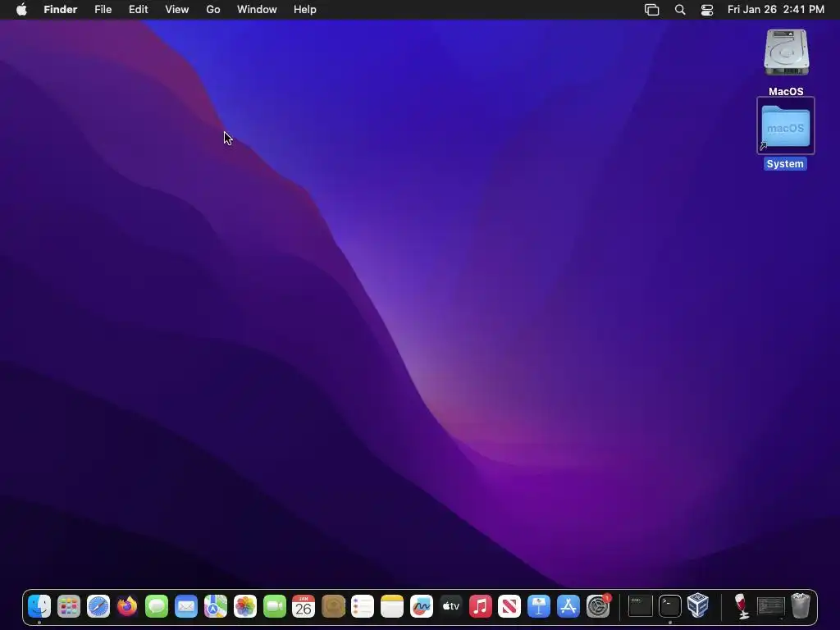Open minimized window thumbnail beside the Trash
Image resolution: width=840 pixels, height=630 pixels.
click(x=771, y=607)
